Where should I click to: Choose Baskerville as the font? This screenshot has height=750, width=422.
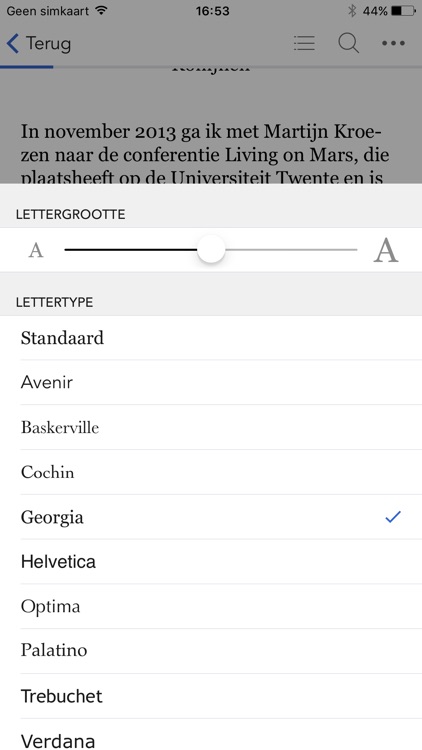pyautogui.click(x=211, y=427)
